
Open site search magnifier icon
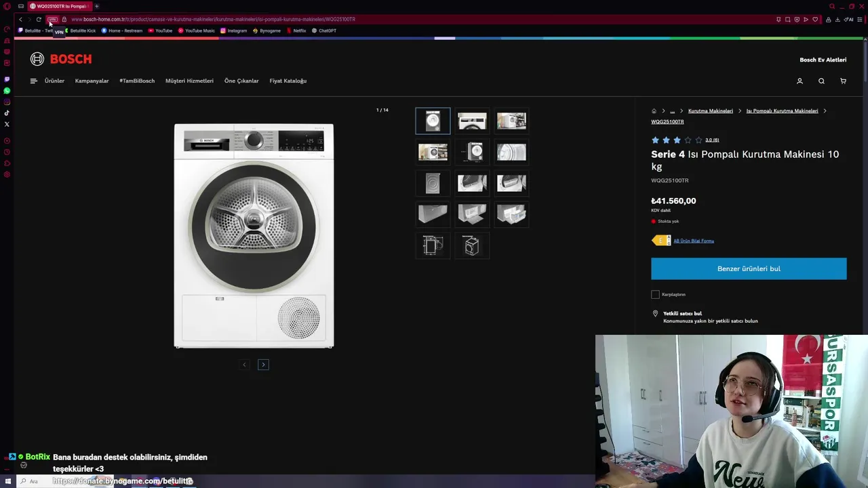tap(821, 81)
